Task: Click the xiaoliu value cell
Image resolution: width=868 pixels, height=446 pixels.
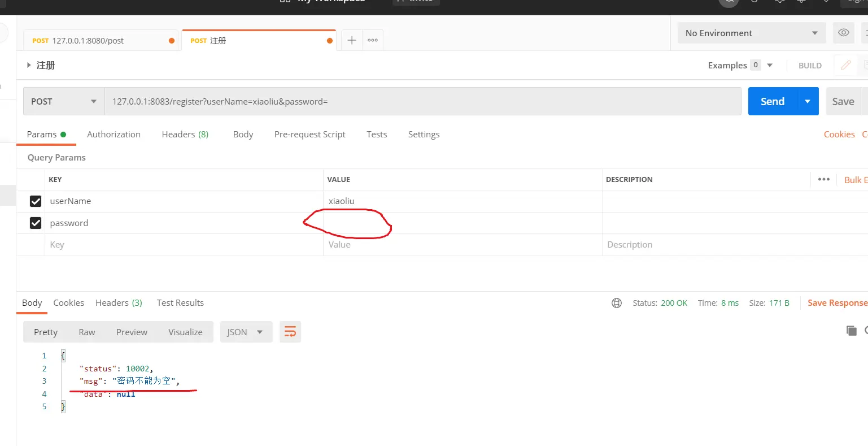Action: (463, 201)
